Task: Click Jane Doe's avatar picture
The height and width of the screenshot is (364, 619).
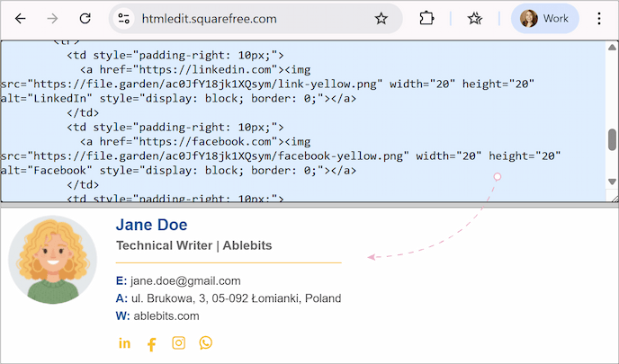Action: pyautogui.click(x=52, y=260)
